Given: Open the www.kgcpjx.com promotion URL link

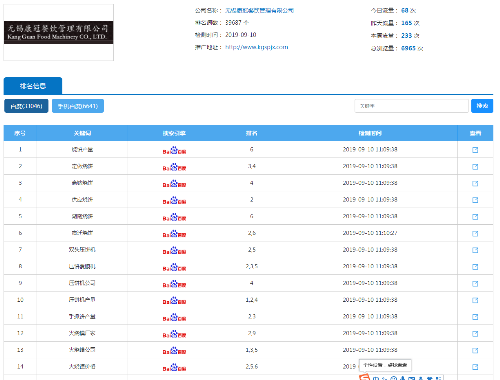Looking at the screenshot, I should point(257,47).
